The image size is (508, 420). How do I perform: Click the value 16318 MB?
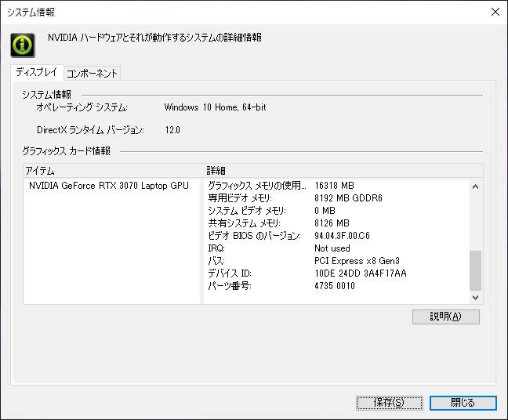(334, 186)
